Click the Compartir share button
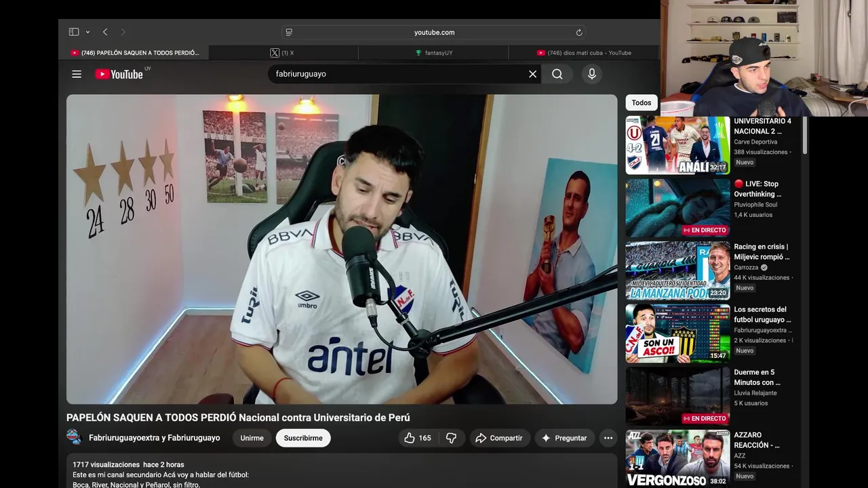Screen dimensions: 868x488 499,438
